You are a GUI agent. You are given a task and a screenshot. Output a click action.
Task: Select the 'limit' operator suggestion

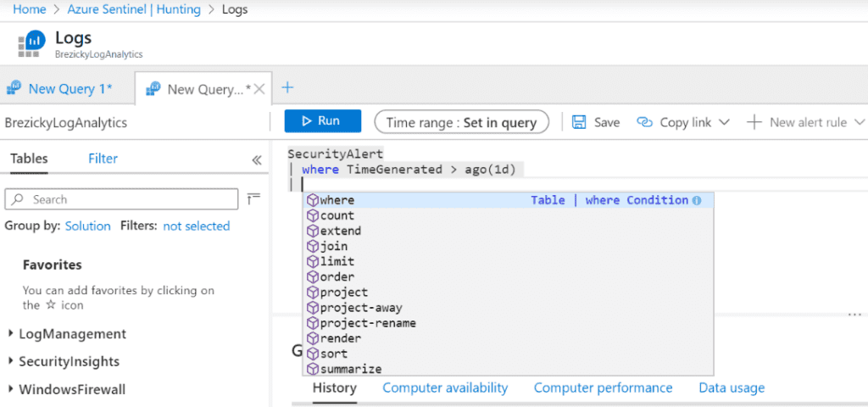coord(509,261)
